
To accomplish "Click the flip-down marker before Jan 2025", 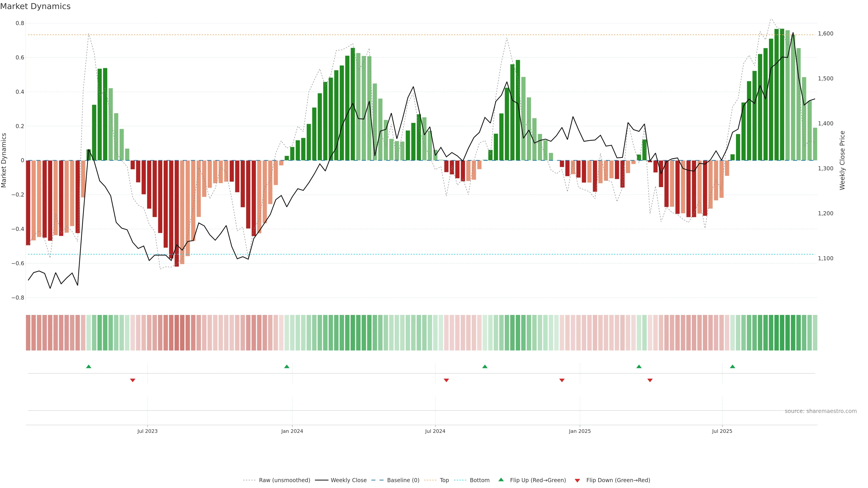I will pyautogui.click(x=562, y=380).
